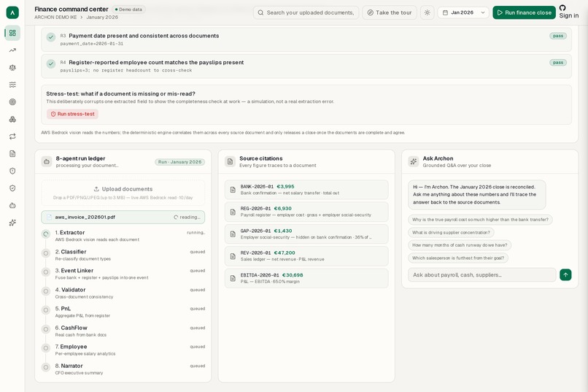Open the waves icon in sidebar

point(12,85)
